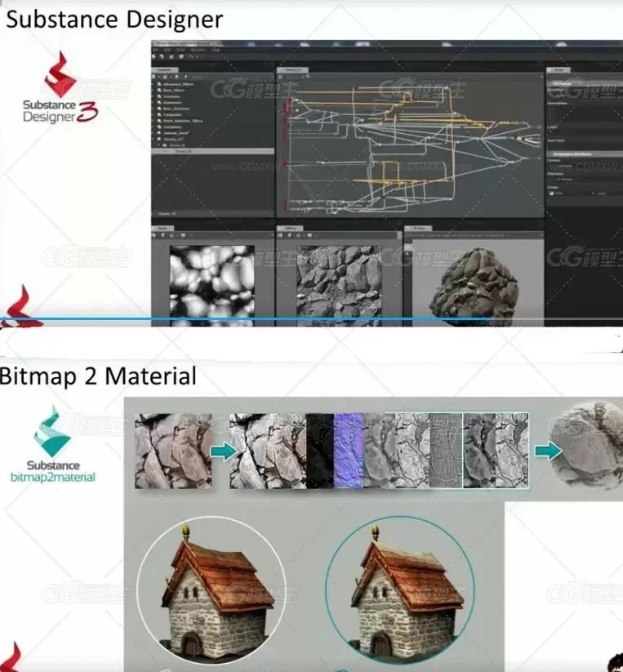Open the properties panel tab beside the graph
Image resolution: width=623 pixels, height=672 pixels.
(x=559, y=70)
